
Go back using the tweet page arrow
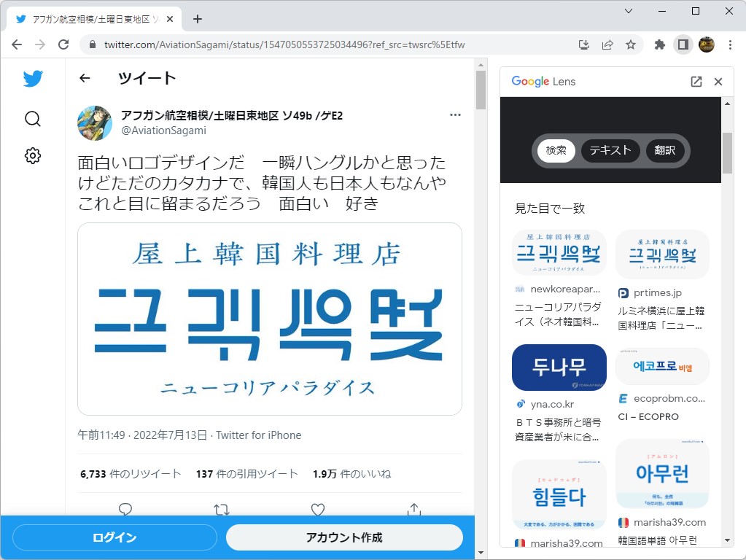85,78
